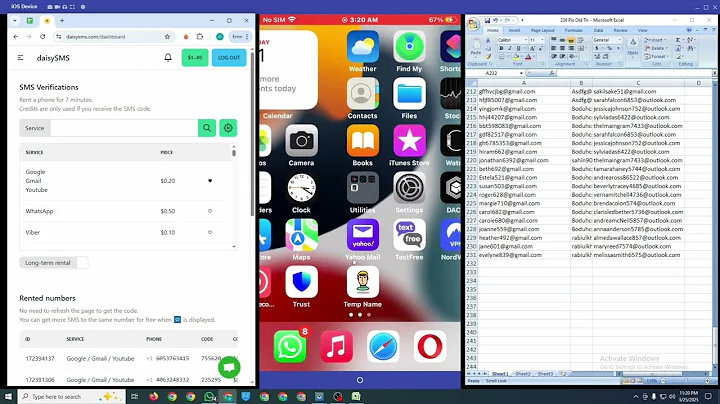The height and width of the screenshot is (404, 720).
Task: Open the green gear settings next to search
Action: (228, 128)
